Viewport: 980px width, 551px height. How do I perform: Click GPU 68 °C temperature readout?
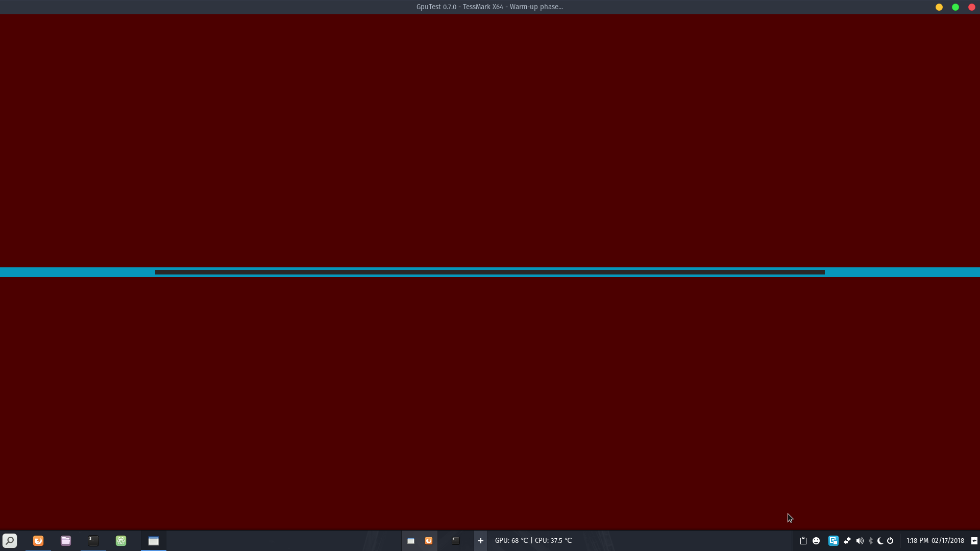511,541
